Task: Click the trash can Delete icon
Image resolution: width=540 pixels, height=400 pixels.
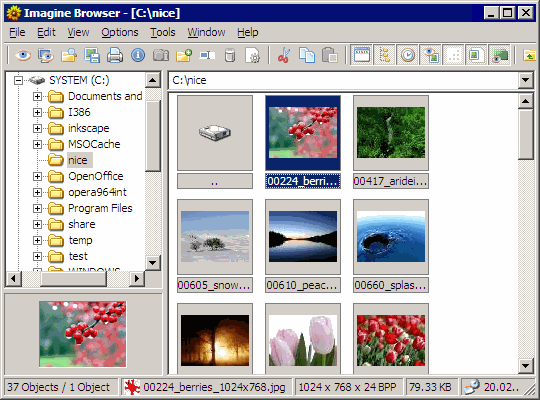Action: click(x=230, y=55)
